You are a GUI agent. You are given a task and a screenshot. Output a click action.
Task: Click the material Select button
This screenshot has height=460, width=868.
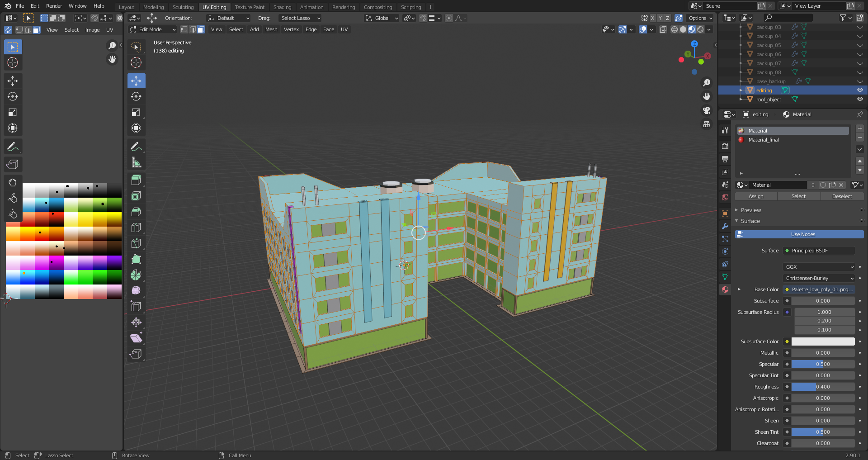[x=798, y=196]
